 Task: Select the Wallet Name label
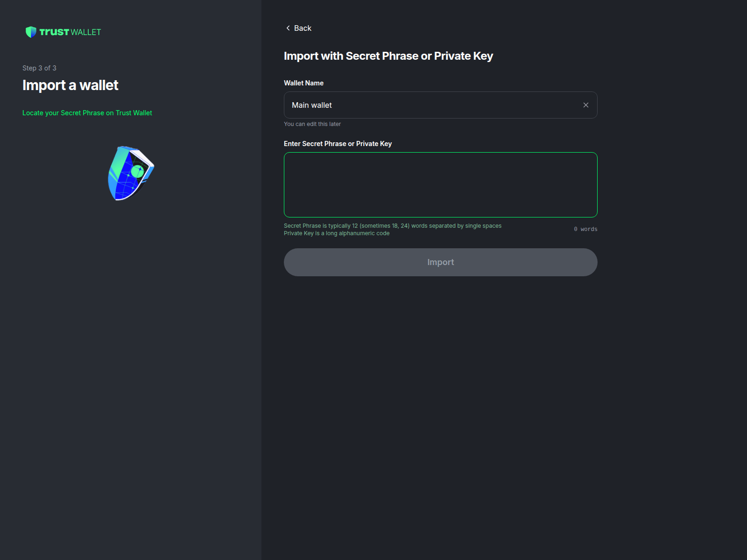tap(303, 83)
